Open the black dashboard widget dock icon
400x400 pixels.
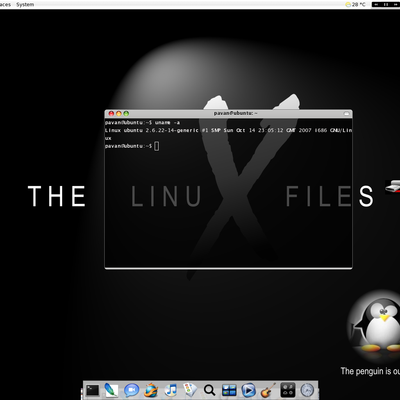click(287, 390)
